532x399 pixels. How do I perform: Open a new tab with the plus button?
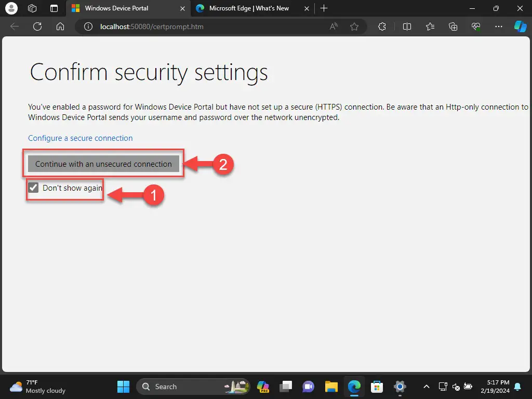324,8
